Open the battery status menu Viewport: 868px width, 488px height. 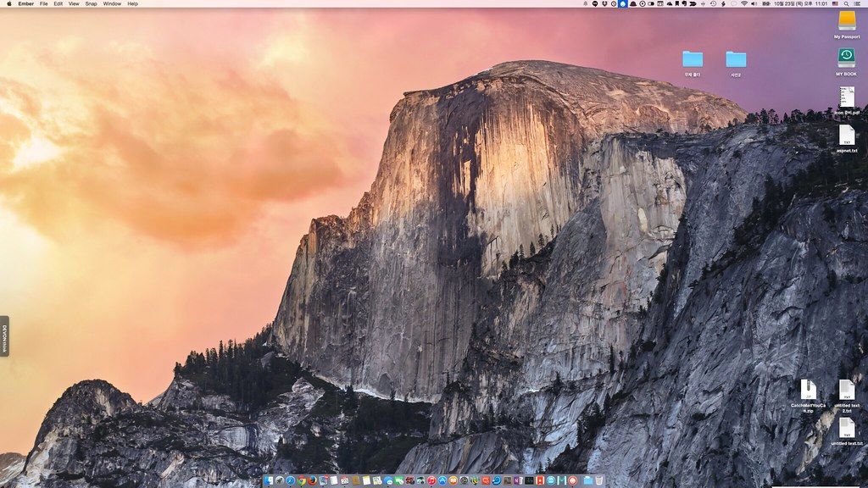tap(766, 4)
